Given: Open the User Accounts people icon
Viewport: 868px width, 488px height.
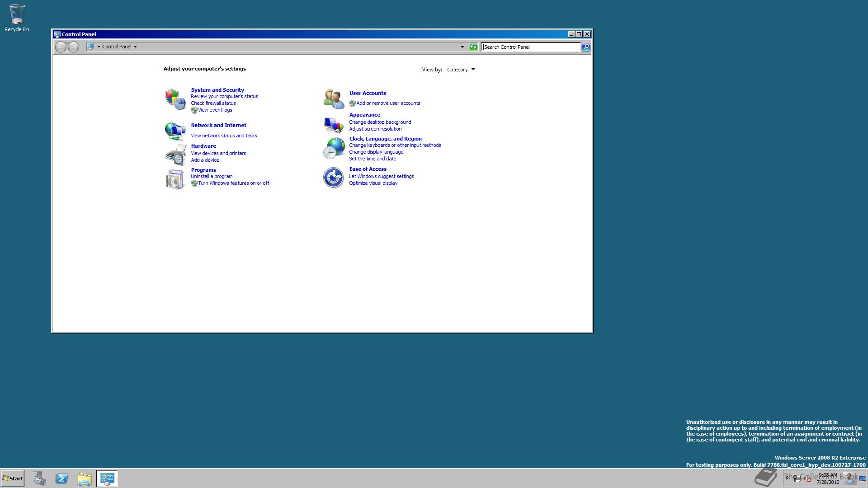Looking at the screenshot, I should [334, 99].
